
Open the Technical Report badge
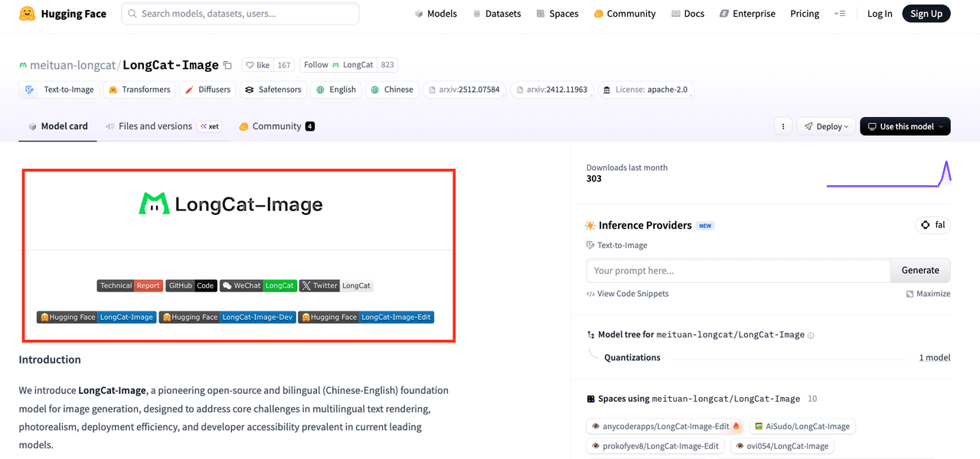pyautogui.click(x=130, y=285)
